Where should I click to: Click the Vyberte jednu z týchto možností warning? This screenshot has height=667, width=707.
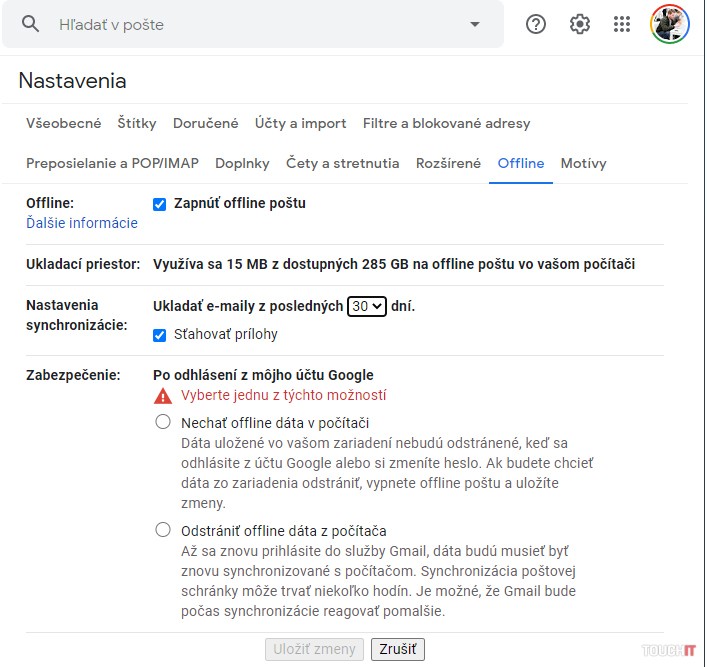pos(284,395)
